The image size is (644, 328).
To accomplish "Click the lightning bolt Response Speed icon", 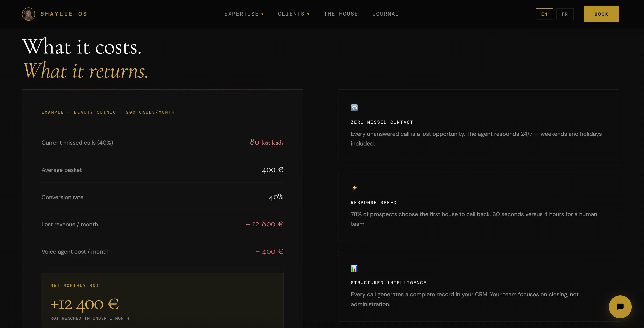I will (354, 188).
